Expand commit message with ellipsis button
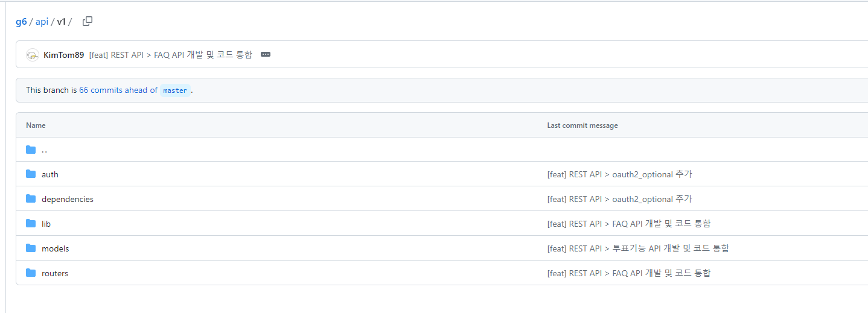868x313 pixels. (x=266, y=54)
